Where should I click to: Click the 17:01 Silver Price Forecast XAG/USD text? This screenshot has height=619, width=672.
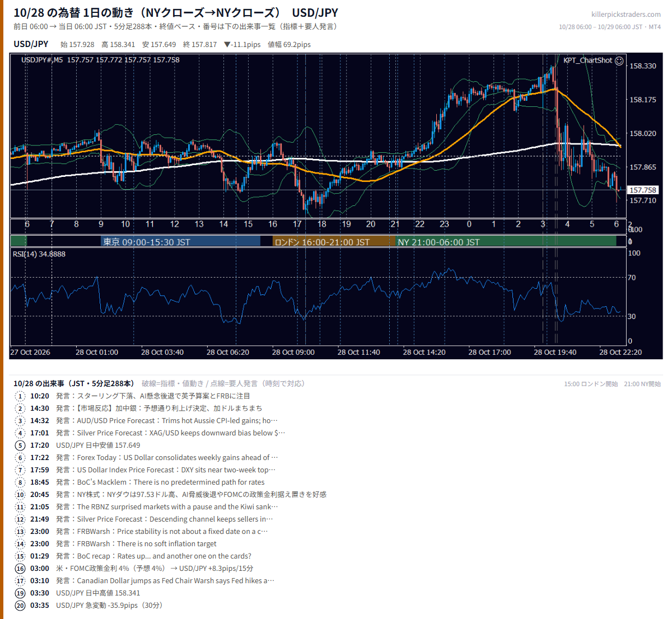click(171, 433)
